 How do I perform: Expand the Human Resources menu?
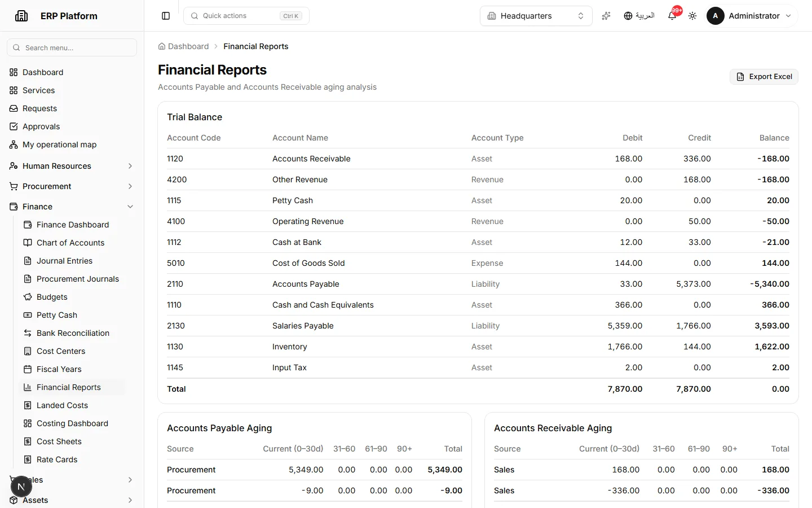point(72,166)
